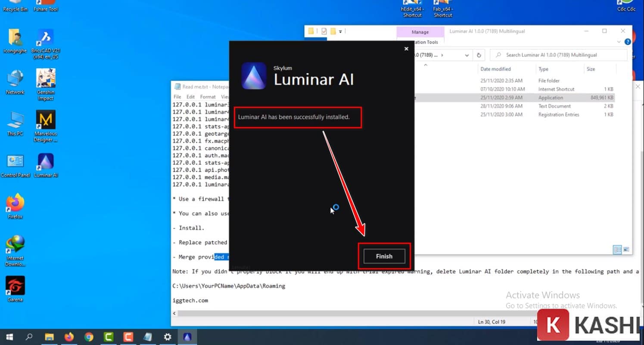Select the Text Document row
The height and width of the screenshot is (345, 644).
[x=515, y=106]
